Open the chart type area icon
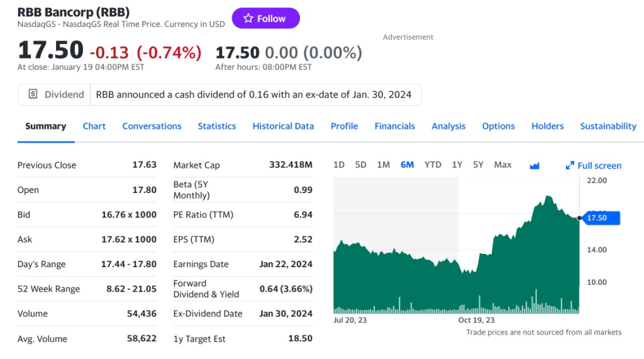 pyautogui.click(x=535, y=165)
